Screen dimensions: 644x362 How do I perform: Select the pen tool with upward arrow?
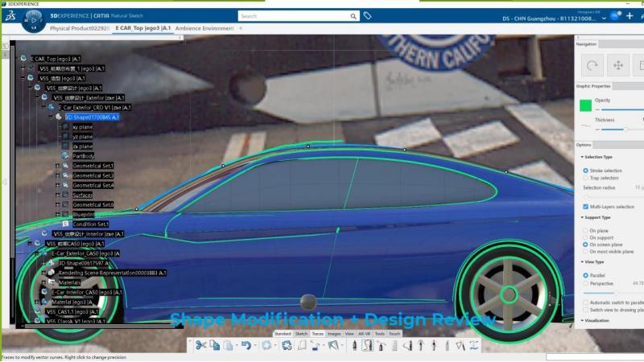tap(421, 346)
